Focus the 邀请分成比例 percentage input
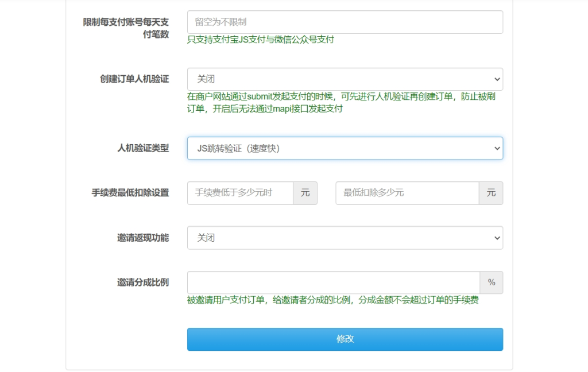The width and height of the screenshot is (588, 372). click(333, 282)
